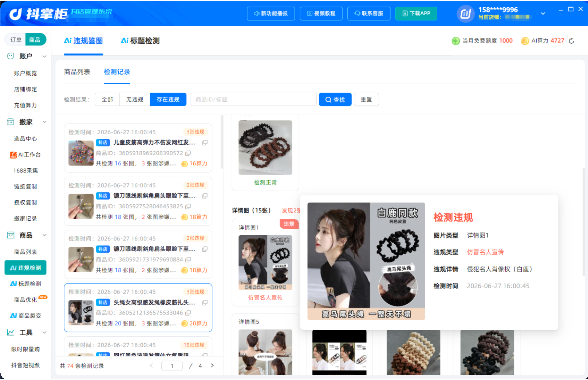Collapse the 搬家 sidebar section
The image size is (588, 380).
click(x=44, y=122)
